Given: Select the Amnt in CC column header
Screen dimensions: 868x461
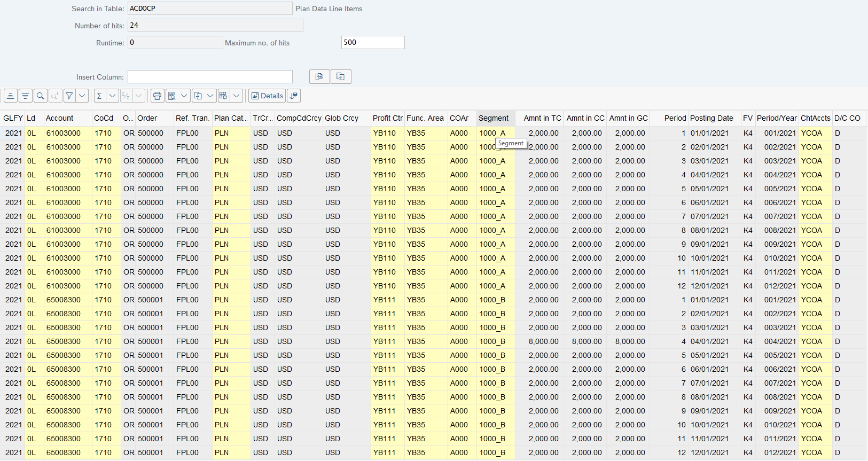Looking at the screenshot, I should (x=585, y=118).
